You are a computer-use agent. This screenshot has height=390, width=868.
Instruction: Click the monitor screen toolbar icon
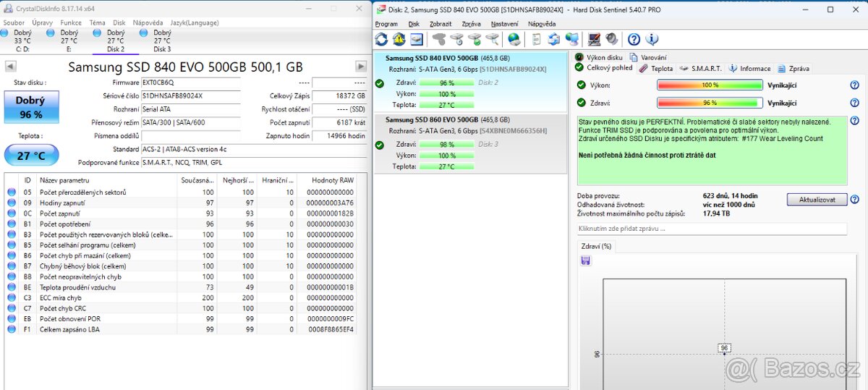point(594,39)
